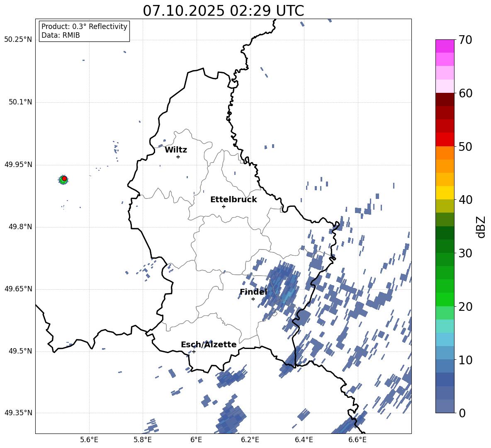Click the colorbar 20 tick label
This screenshot has height=448, width=491.
tap(465, 307)
